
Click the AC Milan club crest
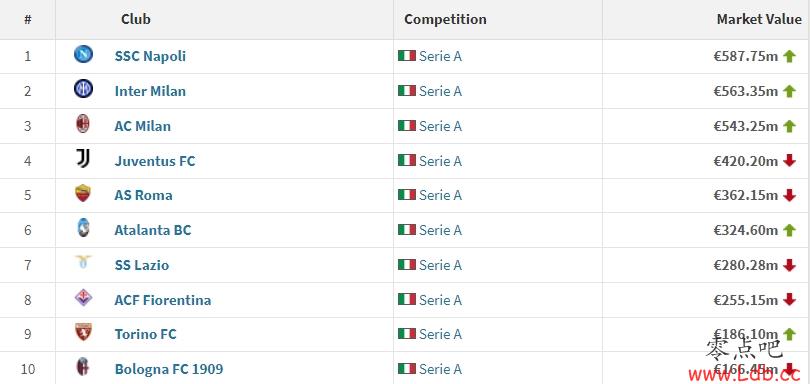(x=83, y=124)
